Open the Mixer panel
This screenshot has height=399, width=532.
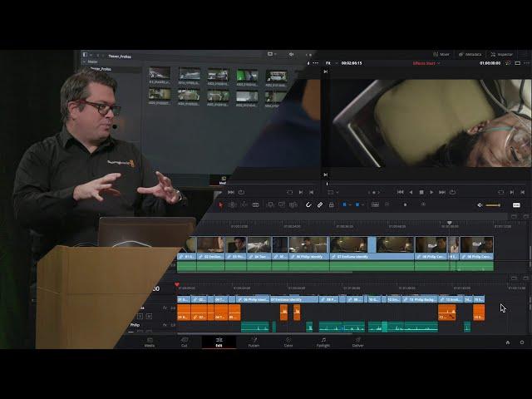pyautogui.click(x=441, y=54)
